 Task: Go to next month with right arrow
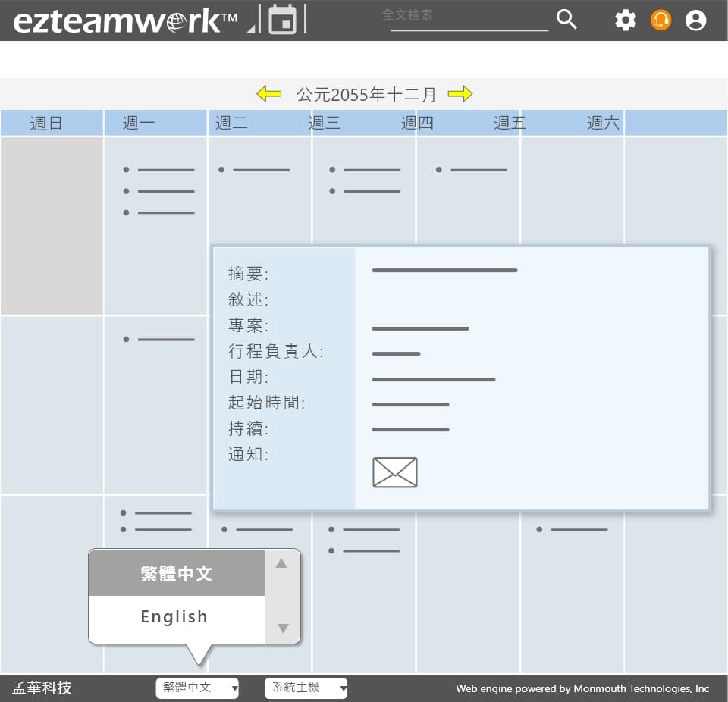click(x=460, y=94)
